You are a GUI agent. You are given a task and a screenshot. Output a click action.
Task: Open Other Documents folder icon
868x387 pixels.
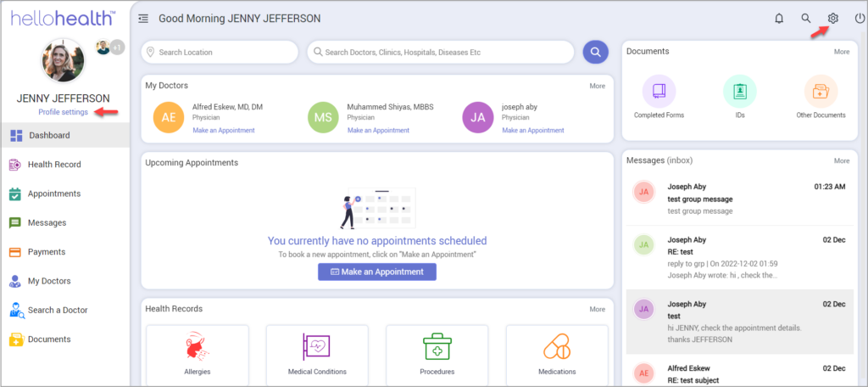point(821,91)
